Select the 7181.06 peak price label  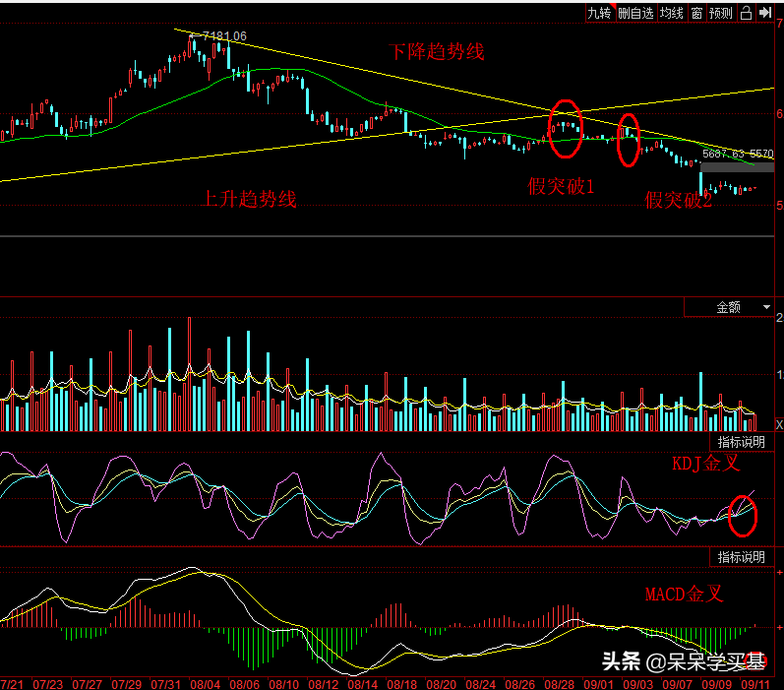[224, 36]
